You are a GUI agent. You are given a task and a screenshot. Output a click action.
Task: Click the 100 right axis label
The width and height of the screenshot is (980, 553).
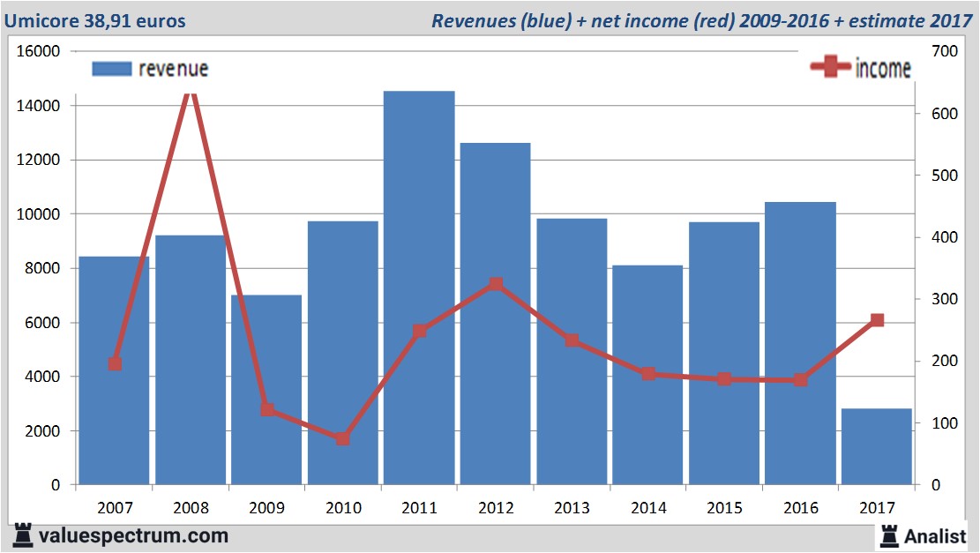(945, 423)
